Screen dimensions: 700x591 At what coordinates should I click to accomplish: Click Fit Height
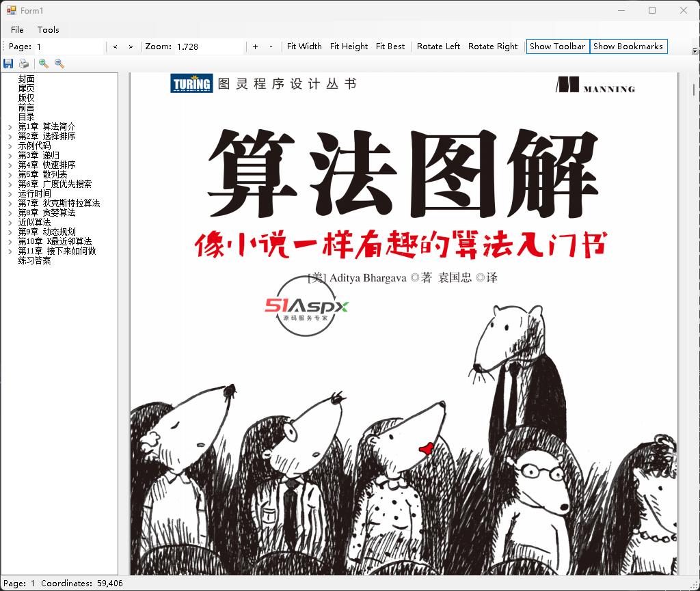click(349, 46)
